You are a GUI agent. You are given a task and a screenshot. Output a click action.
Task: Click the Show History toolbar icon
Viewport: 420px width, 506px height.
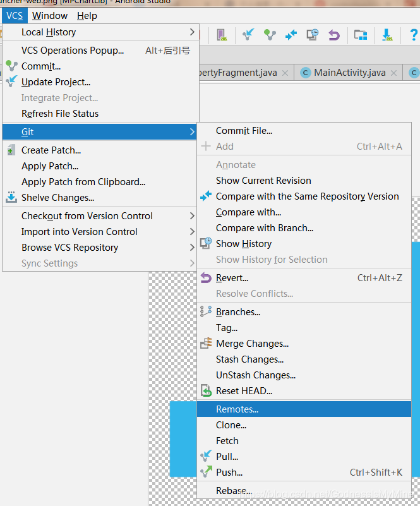pyautogui.click(x=312, y=35)
